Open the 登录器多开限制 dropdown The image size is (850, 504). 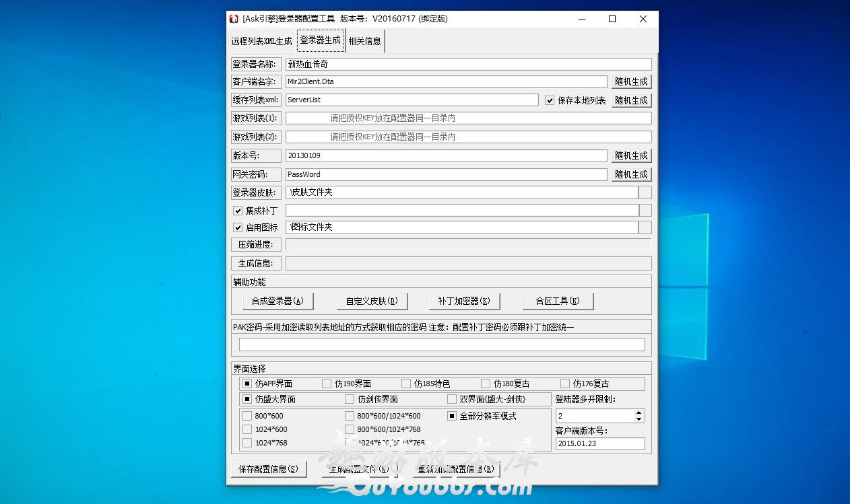640,416
